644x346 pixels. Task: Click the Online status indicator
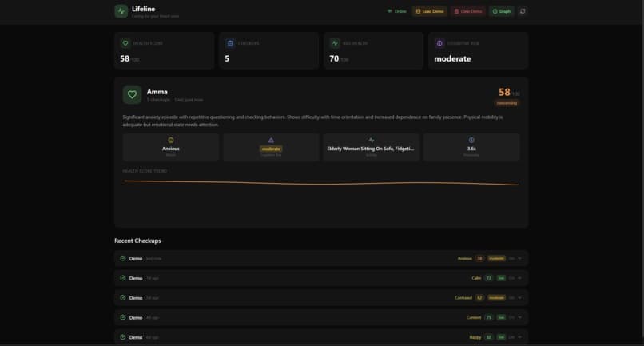(397, 11)
